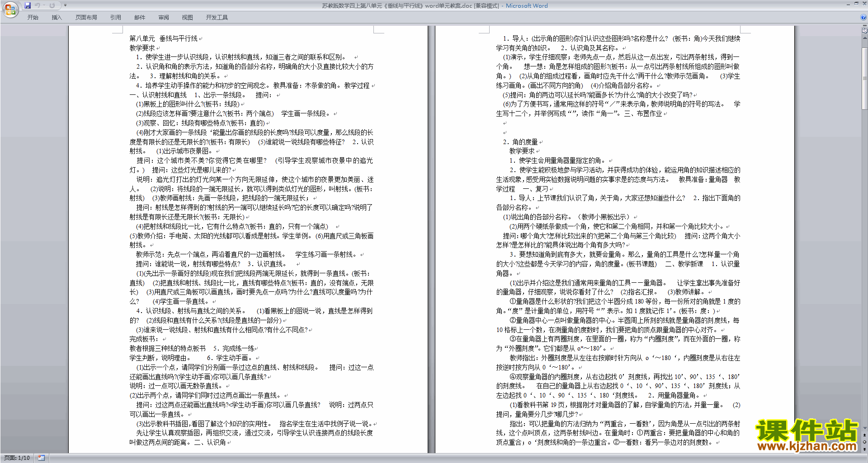Restore down the Word window
868x463 pixels.
click(x=856, y=4)
